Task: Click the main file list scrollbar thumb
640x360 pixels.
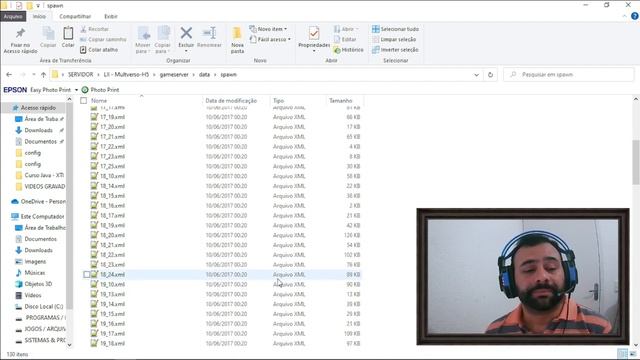Action: [x=636, y=162]
